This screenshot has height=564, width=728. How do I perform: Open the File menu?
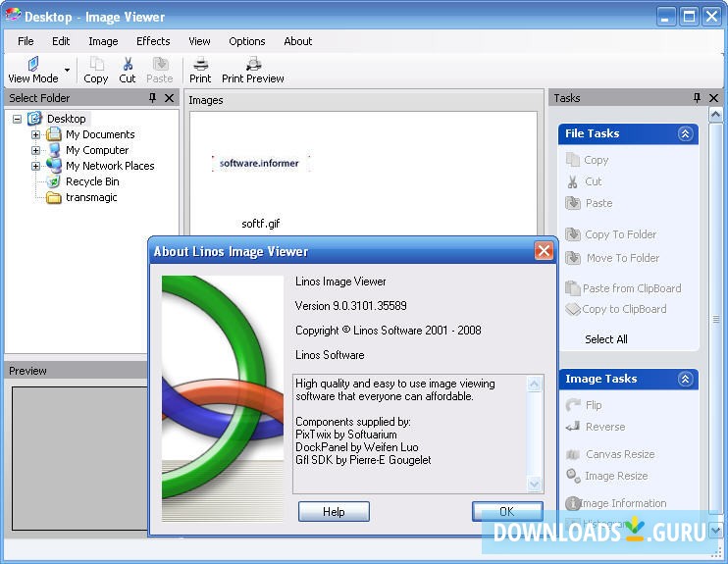click(x=26, y=41)
